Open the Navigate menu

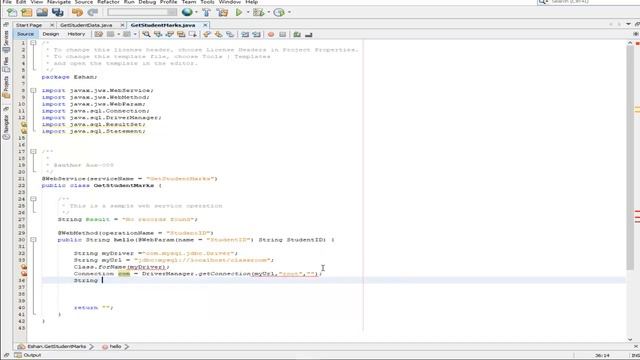(x=59, y=2)
